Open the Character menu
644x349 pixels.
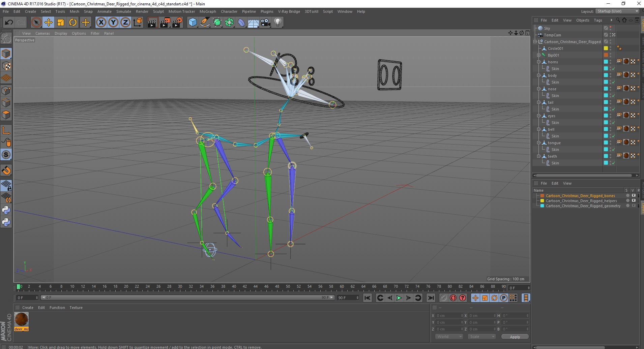click(x=229, y=11)
